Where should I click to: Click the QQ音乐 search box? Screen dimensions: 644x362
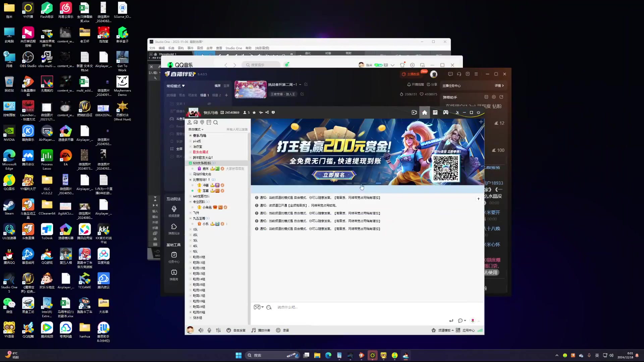click(x=261, y=65)
